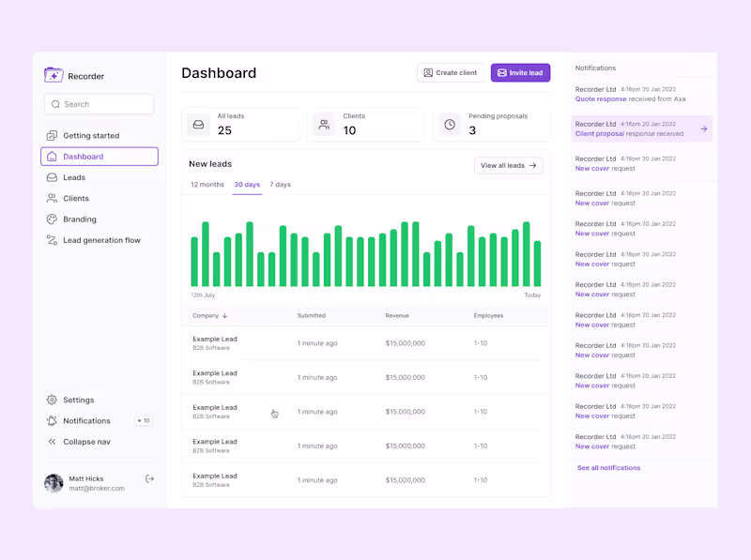Image resolution: width=751 pixels, height=560 pixels.
Task: Switch to the 12 months tab
Action: tap(207, 185)
